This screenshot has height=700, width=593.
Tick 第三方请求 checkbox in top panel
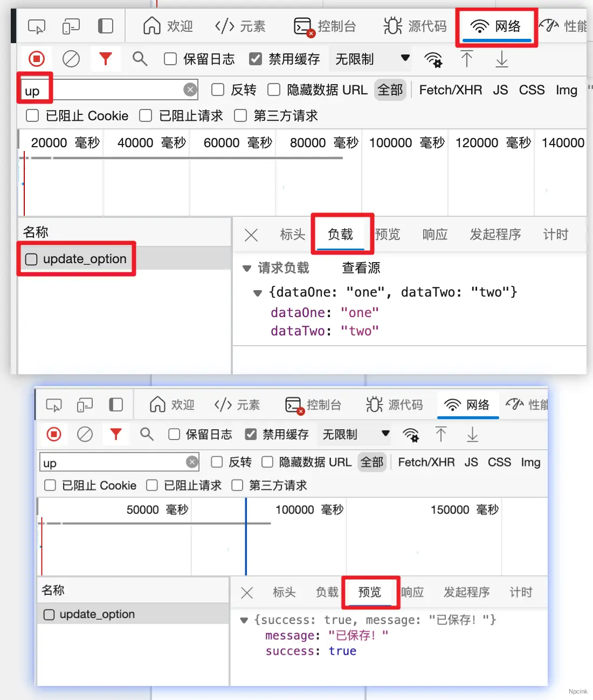point(240,115)
